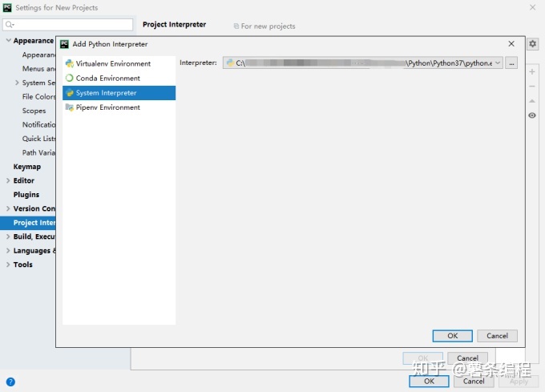Select Project Interpreter in settings tree

pyautogui.click(x=28, y=223)
